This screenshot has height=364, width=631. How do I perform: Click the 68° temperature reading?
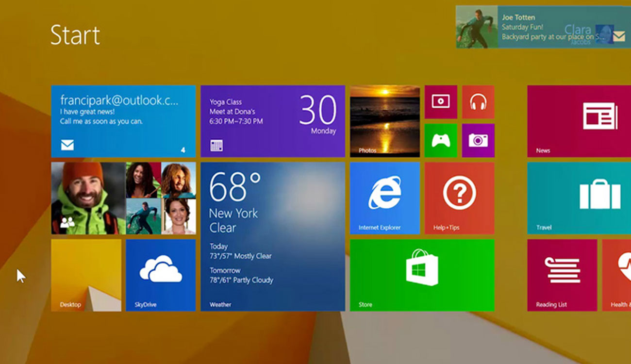coord(235,187)
